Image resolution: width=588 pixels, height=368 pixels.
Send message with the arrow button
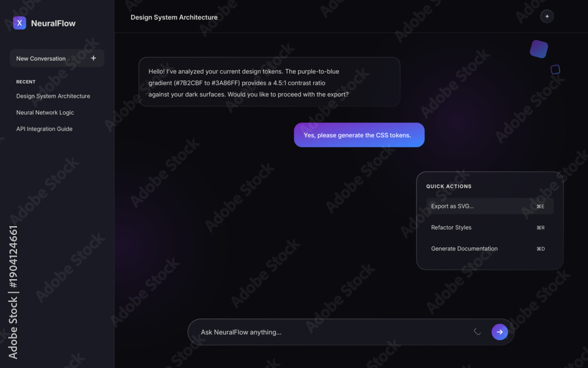499,332
